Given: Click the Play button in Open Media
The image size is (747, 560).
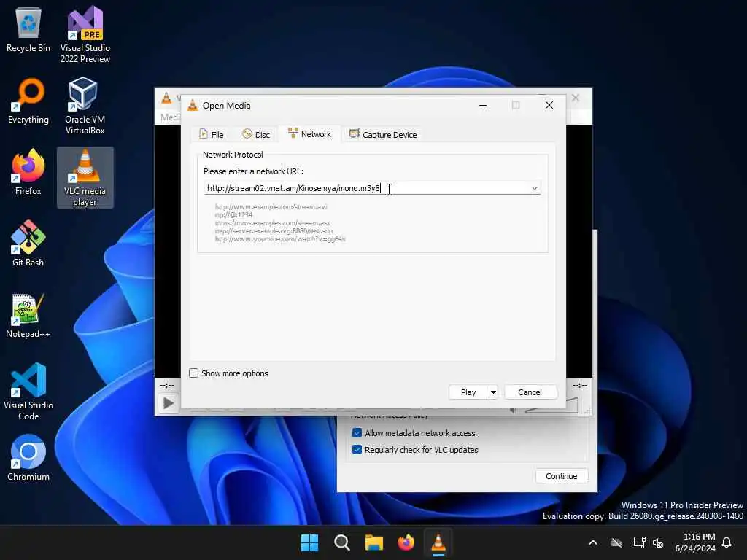Looking at the screenshot, I should pos(469,392).
